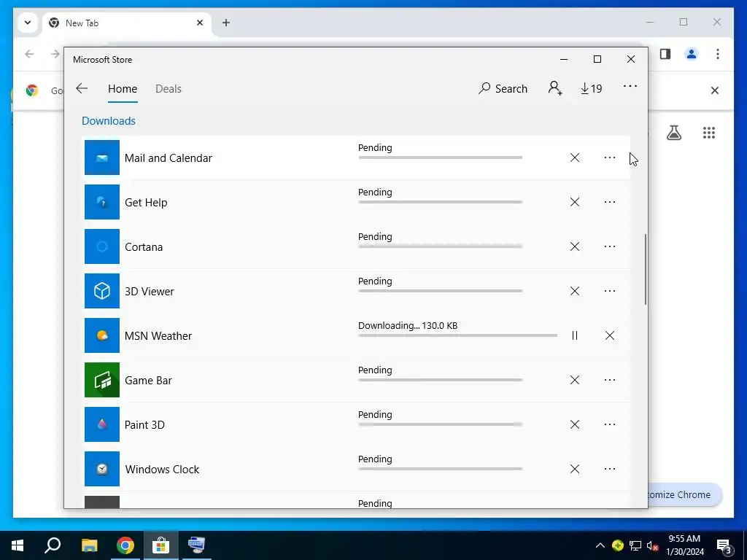Select the New Tab tab in Chrome

pyautogui.click(x=126, y=23)
